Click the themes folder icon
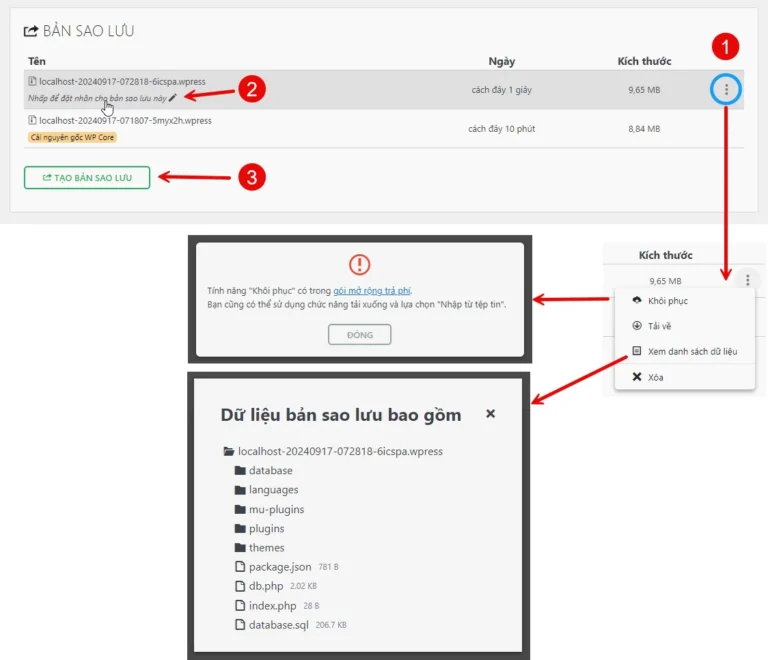Screen dimensions: 768x660 click(x=240, y=547)
